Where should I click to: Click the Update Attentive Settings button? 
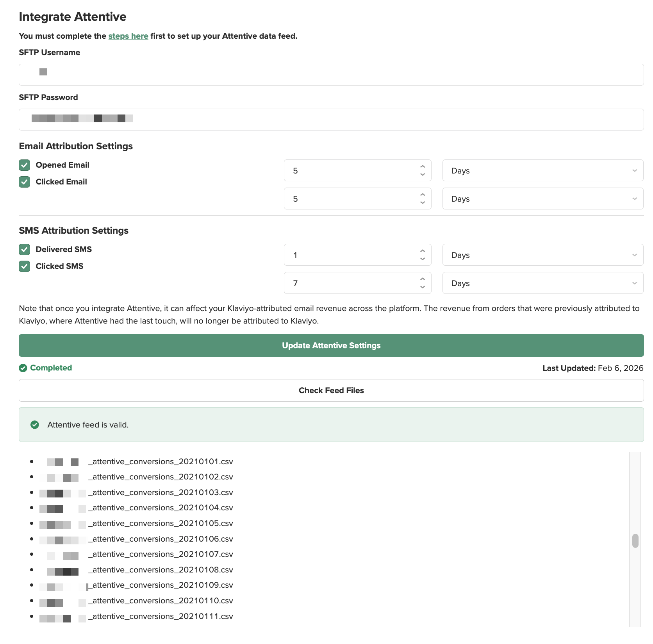(331, 345)
